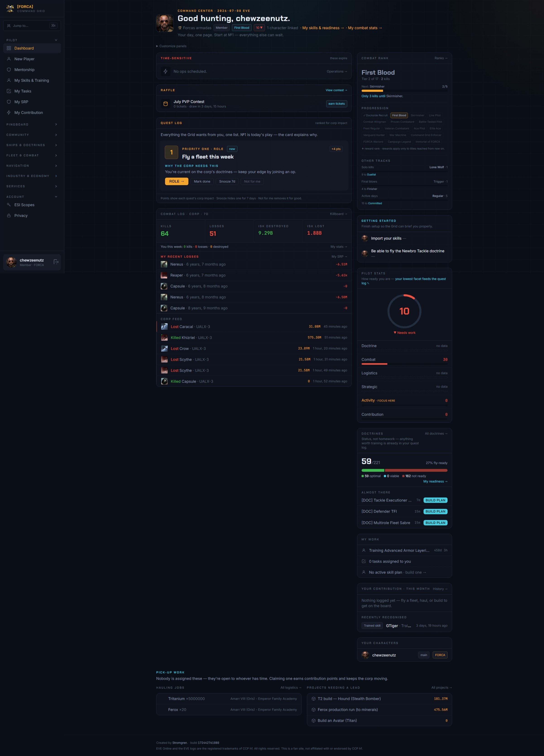Image resolution: width=544 pixels, height=756 pixels.
Task: Build plan for Defender TFI
Action: pos(435,511)
